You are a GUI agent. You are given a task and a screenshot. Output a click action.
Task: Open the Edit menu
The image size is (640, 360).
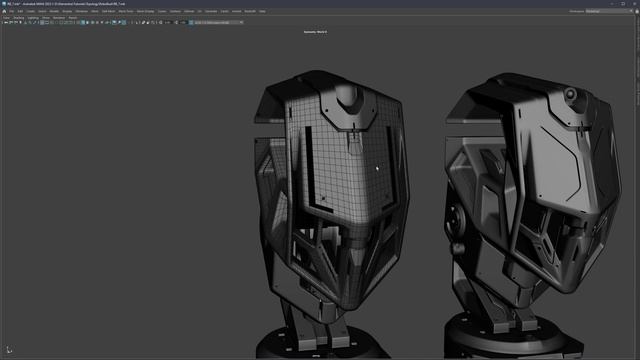[20, 11]
